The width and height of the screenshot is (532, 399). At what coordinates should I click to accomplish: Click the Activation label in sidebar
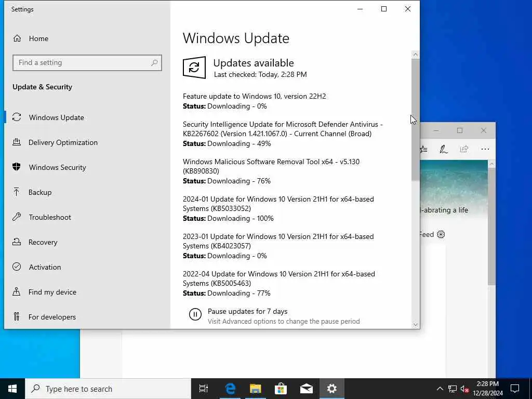point(45,267)
